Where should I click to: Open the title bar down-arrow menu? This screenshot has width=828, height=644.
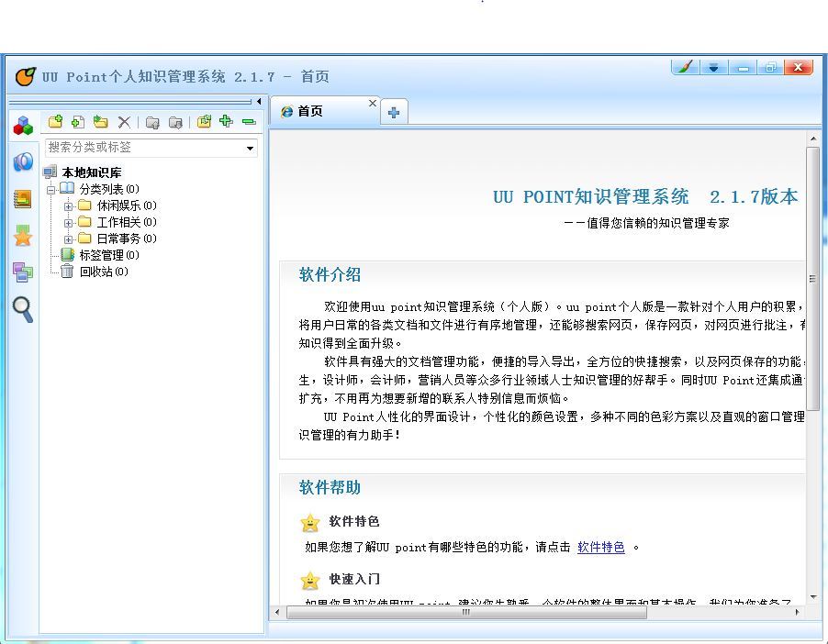(x=713, y=67)
